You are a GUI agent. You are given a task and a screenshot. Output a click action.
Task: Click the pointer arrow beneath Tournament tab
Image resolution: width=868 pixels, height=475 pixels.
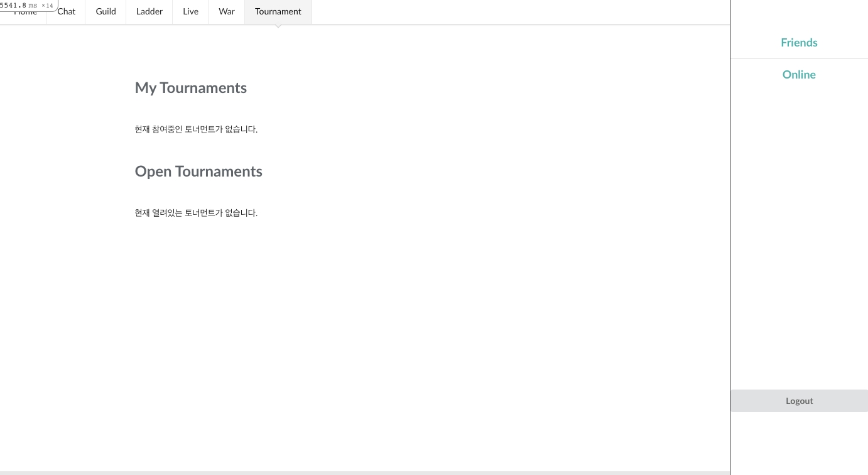pyautogui.click(x=278, y=26)
